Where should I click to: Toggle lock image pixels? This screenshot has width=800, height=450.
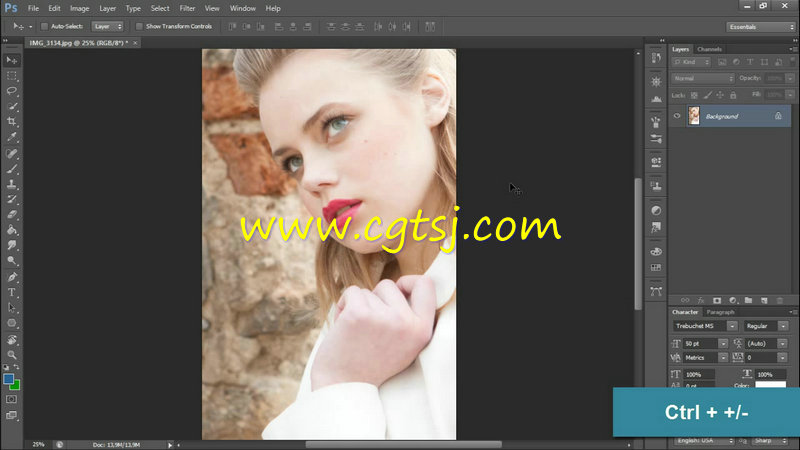click(707, 95)
